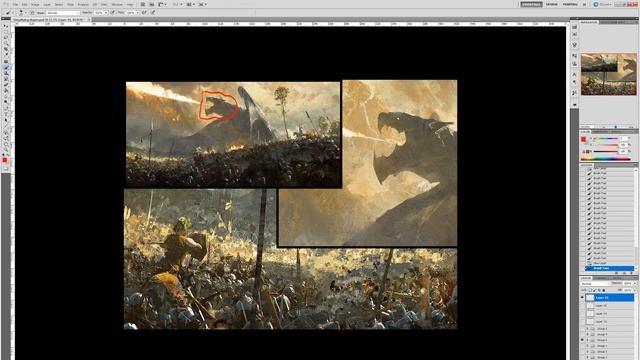Screen dimensions: 640x360
Task: Click the layer Opacity field in Layers panel
Action: click(627, 283)
